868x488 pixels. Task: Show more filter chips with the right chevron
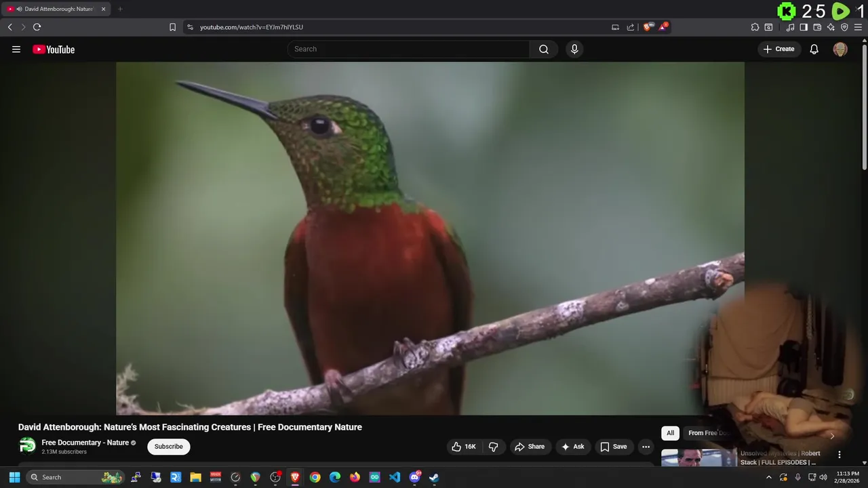click(x=832, y=436)
